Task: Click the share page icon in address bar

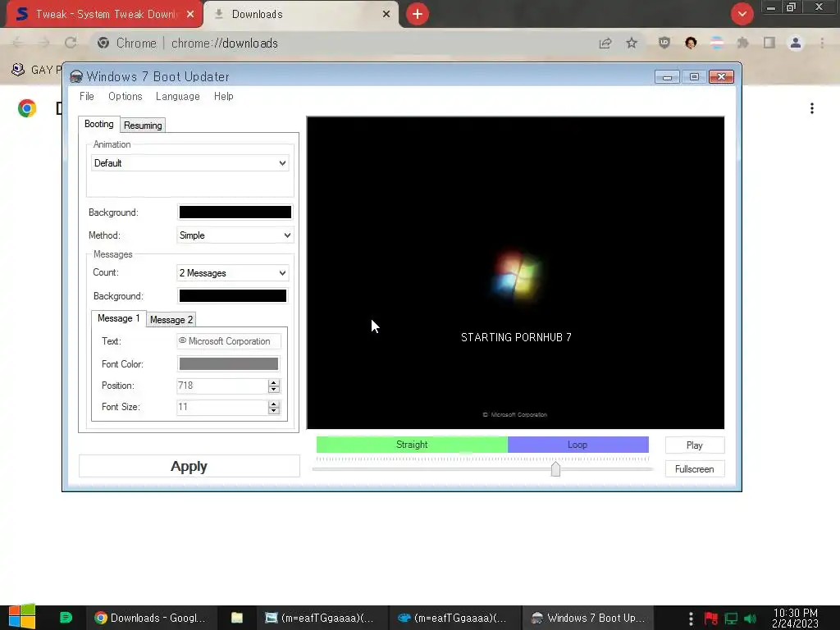Action: tap(605, 43)
